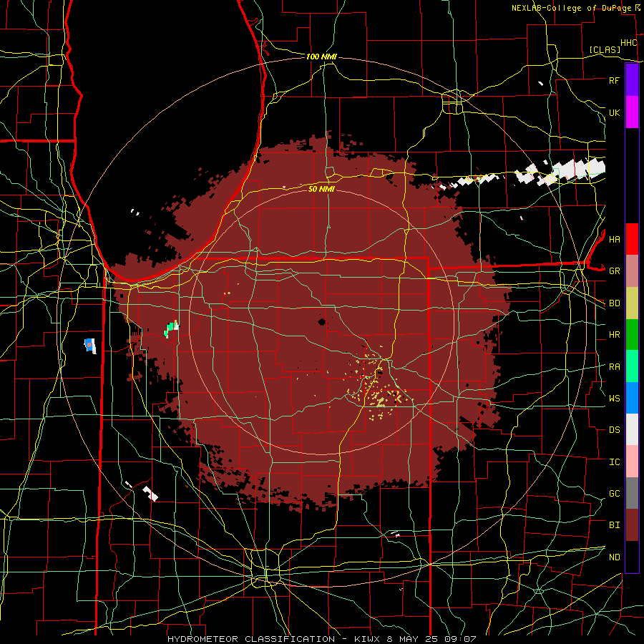Screen dimensions: 644x644
Task: Click the 50 NMI range ring label
Action: [321, 189]
